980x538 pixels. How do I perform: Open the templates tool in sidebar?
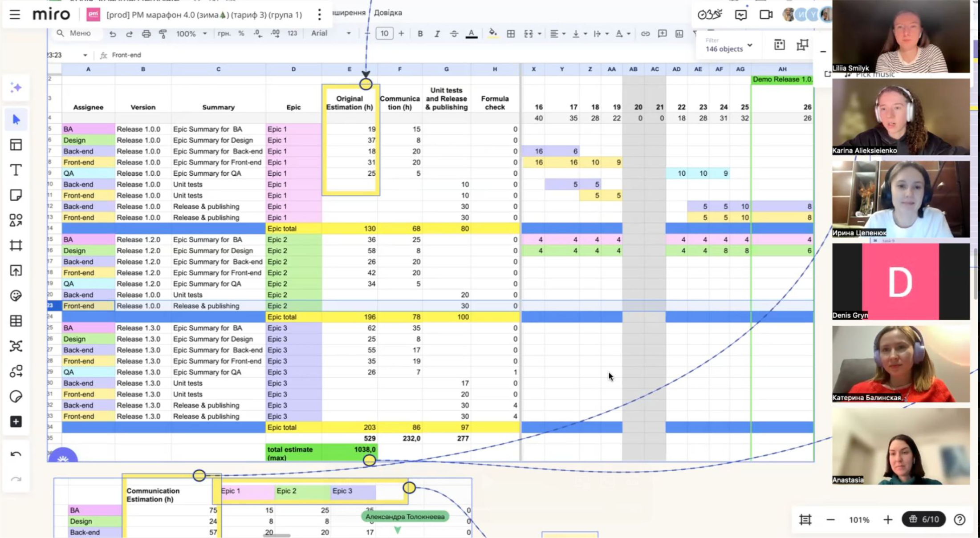(x=16, y=145)
